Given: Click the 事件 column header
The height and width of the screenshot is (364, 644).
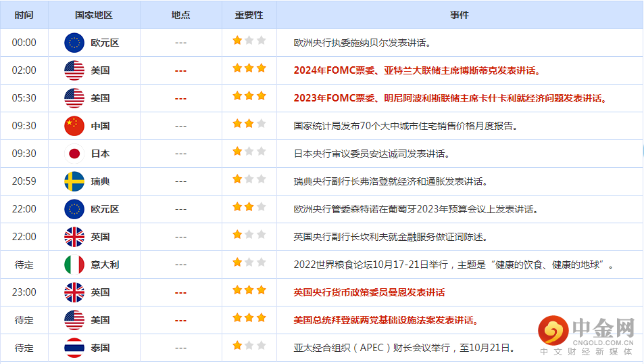Looking at the screenshot, I should (x=460, y=15).
